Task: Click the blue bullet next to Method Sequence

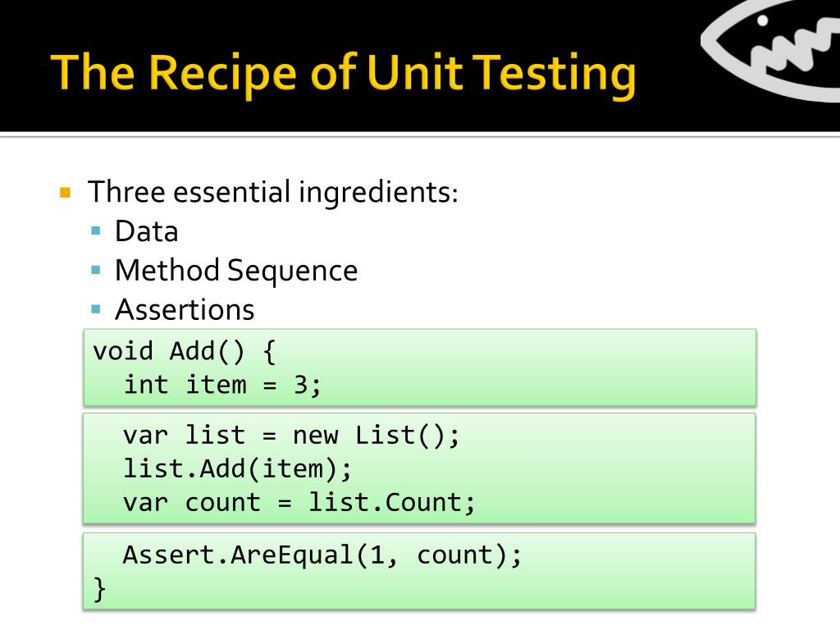Action: pos(96,270)
